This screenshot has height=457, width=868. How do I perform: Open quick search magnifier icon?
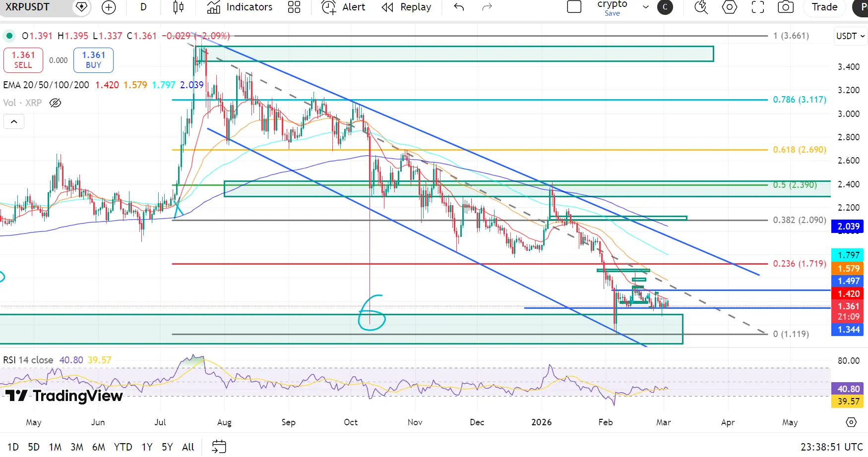pyautogui.click(x=701, y=7)
